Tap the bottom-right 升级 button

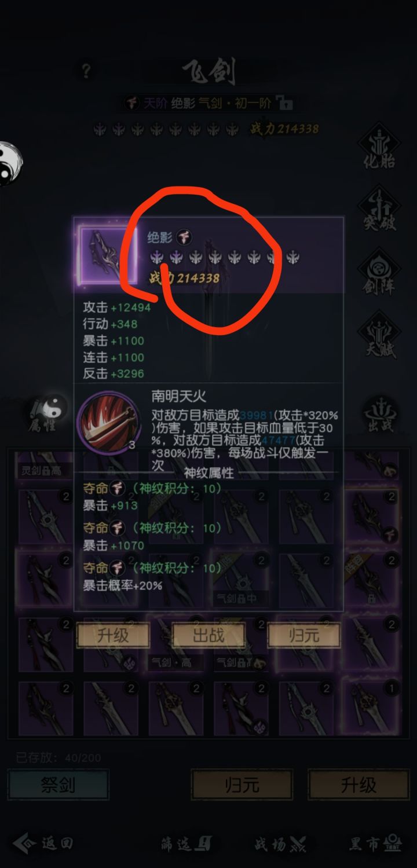(359, 785)
